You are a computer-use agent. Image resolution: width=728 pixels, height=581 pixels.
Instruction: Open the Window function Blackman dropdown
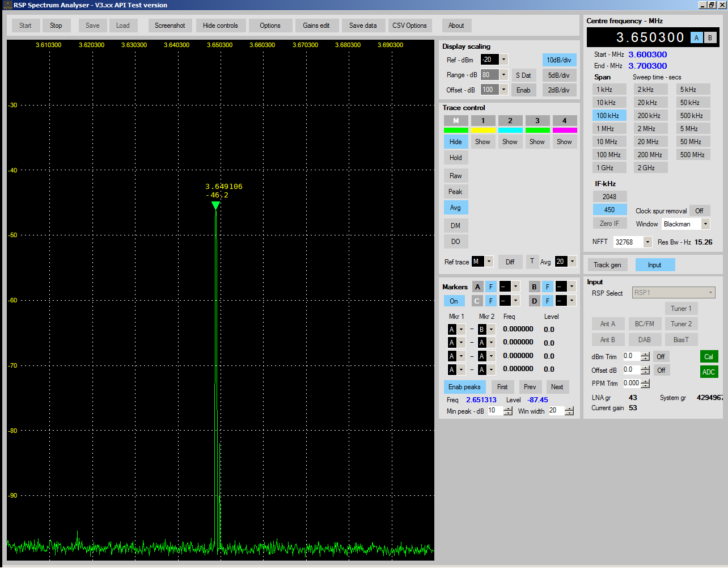pyautogui.click(x=705, y=224)
